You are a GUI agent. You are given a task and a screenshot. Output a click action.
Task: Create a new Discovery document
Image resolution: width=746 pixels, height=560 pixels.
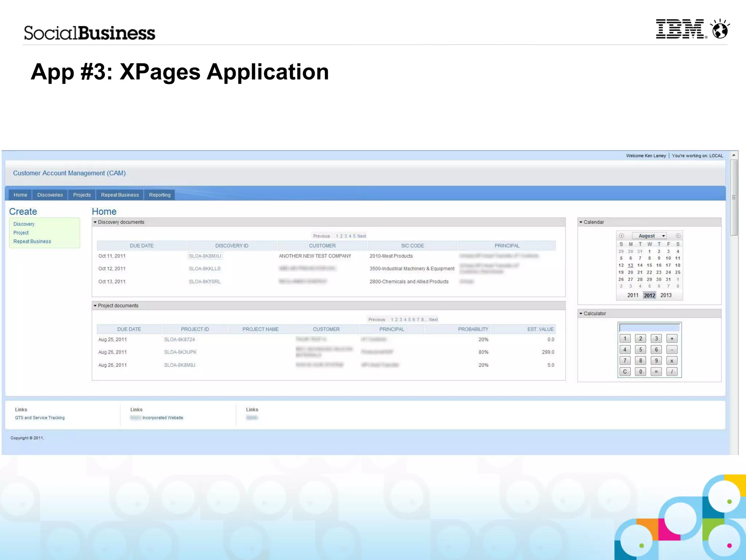tap(24, 224)
